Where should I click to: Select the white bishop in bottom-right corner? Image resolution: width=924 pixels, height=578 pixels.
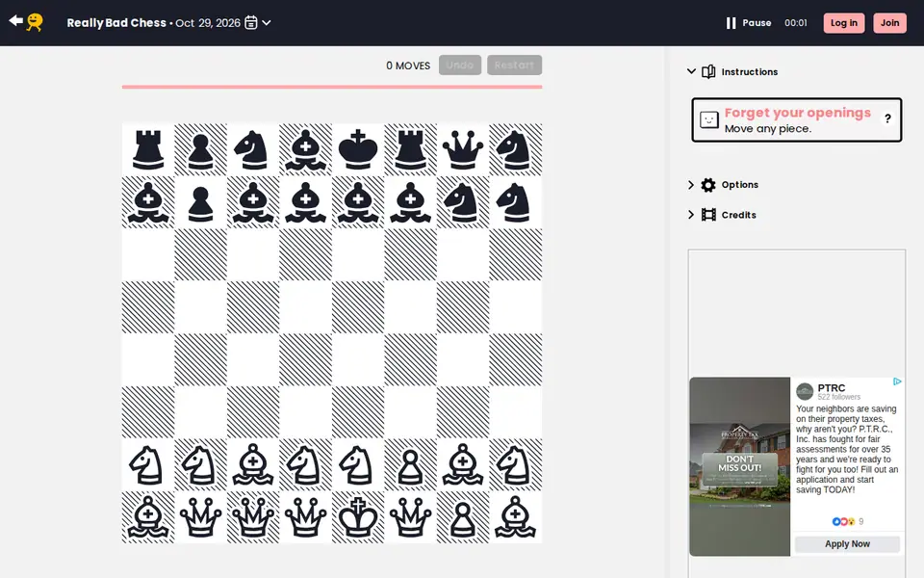point(515,517)
